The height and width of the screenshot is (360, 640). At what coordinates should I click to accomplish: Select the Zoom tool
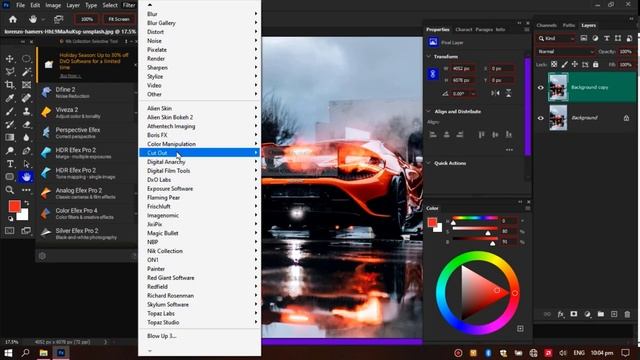[9, 190]
